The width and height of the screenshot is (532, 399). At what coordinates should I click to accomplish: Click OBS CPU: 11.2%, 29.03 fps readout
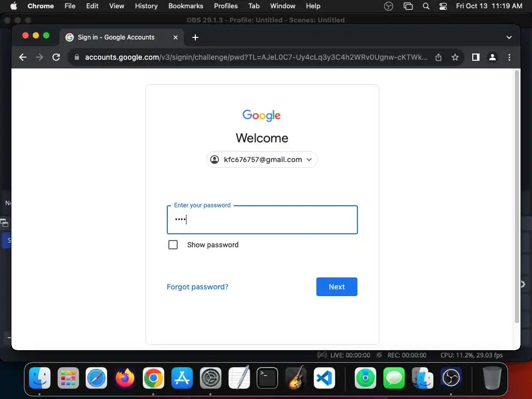click(x=472, y=355)
